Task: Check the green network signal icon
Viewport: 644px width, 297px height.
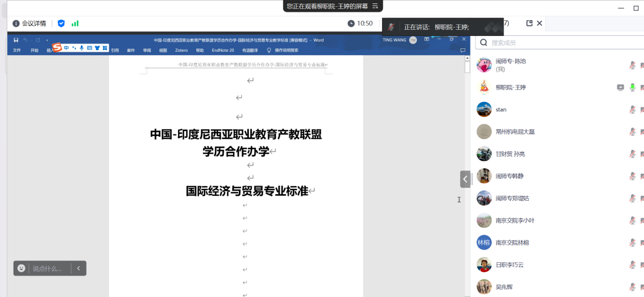Action: tap(75, 24)
